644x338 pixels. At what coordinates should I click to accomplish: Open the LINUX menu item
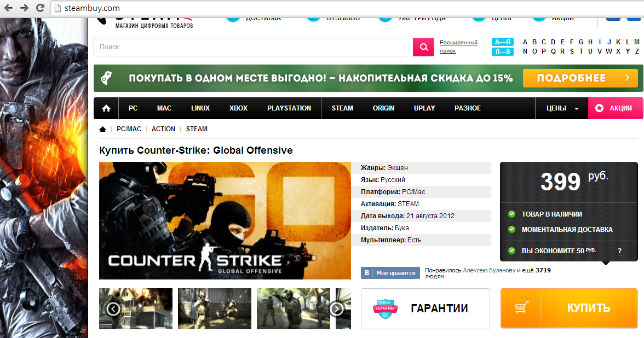200,108
